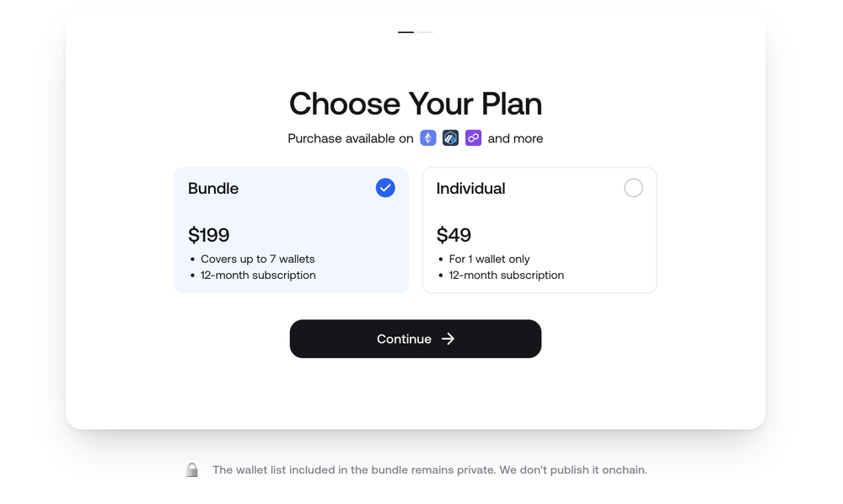The width and height of the screenshot is (843, 504).
Task: Click the blue checkmark on the Bundle plan
Action: (x=385, y=188)
